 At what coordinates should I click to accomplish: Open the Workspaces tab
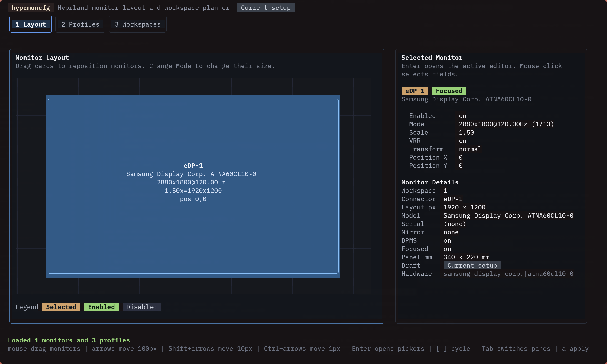(137, 24)
